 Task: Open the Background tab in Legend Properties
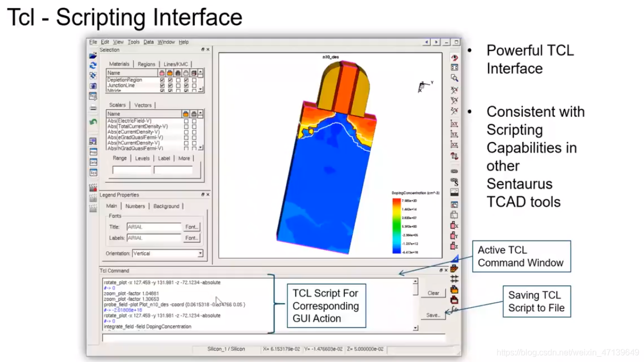tap(166, 206)
